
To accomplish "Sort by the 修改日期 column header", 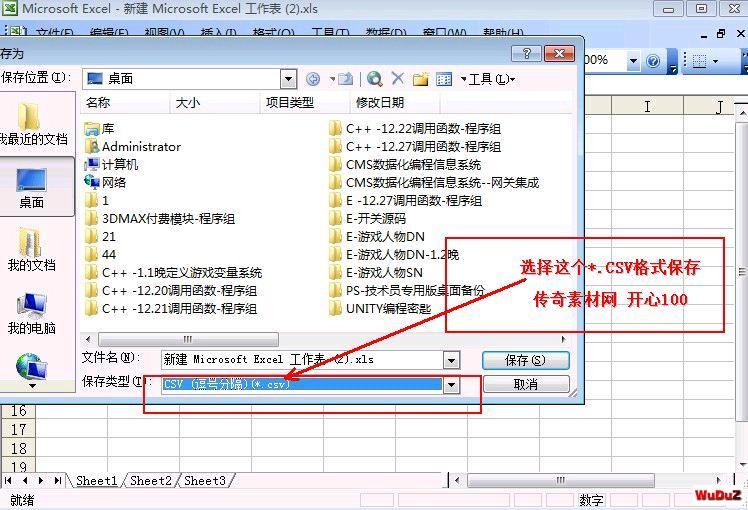I will 395,103.
